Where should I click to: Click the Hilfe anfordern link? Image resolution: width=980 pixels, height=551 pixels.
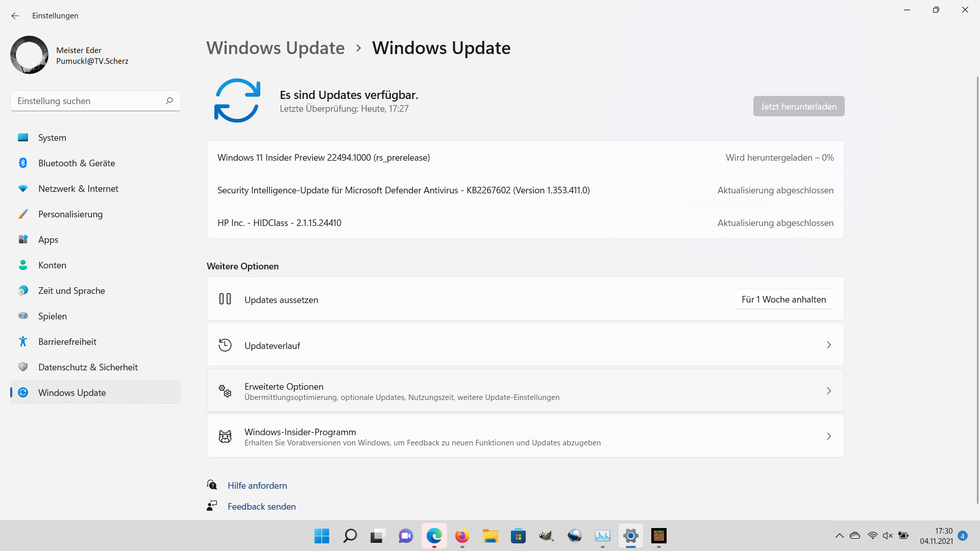[x=257, y=486]
